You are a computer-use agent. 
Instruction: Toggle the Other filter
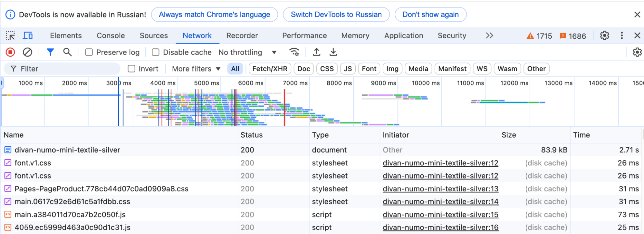(x=536, y=69)
